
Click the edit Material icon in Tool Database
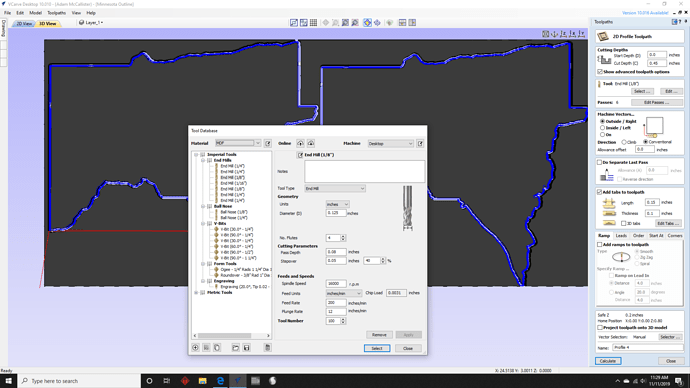(268, 143)
